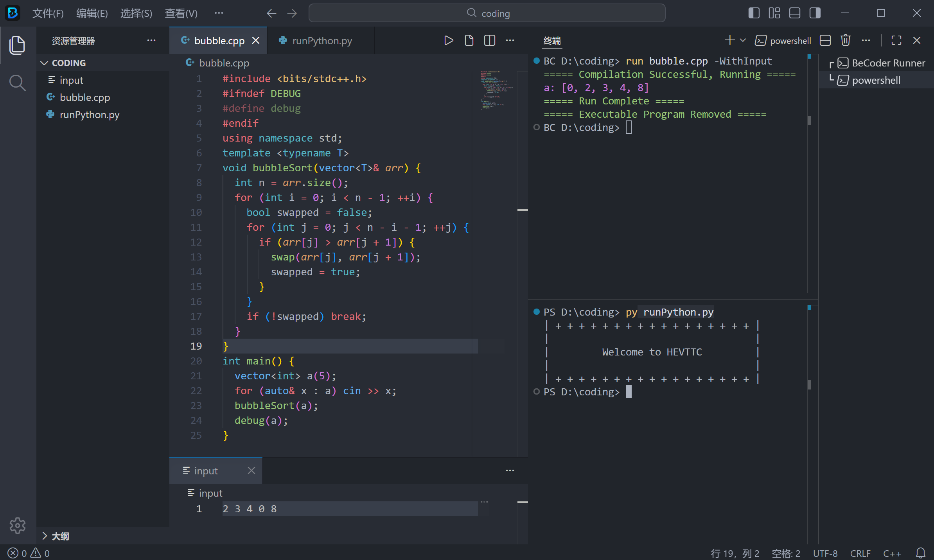The image size is (934, 560).
Task: Change line ending CRLF
Action: tap(860, 553)
